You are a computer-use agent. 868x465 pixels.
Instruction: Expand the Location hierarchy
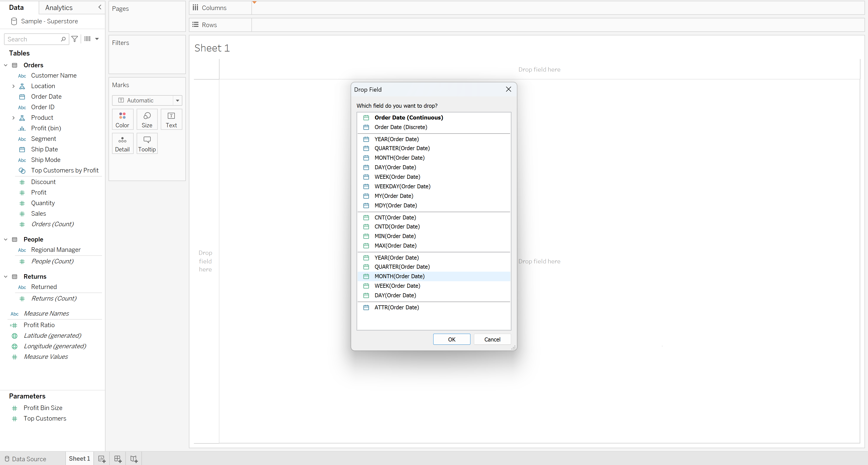point(13,86)
